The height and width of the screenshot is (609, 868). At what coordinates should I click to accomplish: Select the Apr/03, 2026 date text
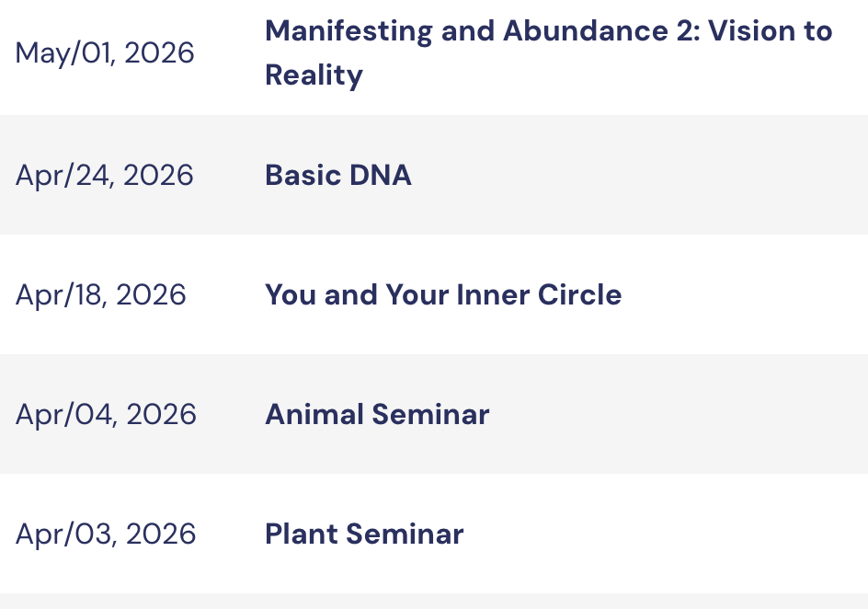point(105,534)
